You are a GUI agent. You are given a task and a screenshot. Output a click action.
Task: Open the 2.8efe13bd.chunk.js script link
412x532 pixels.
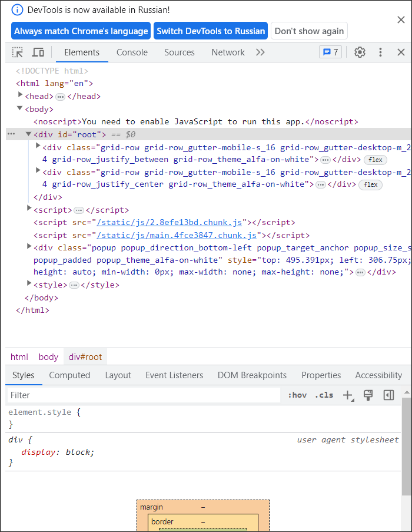169,223
